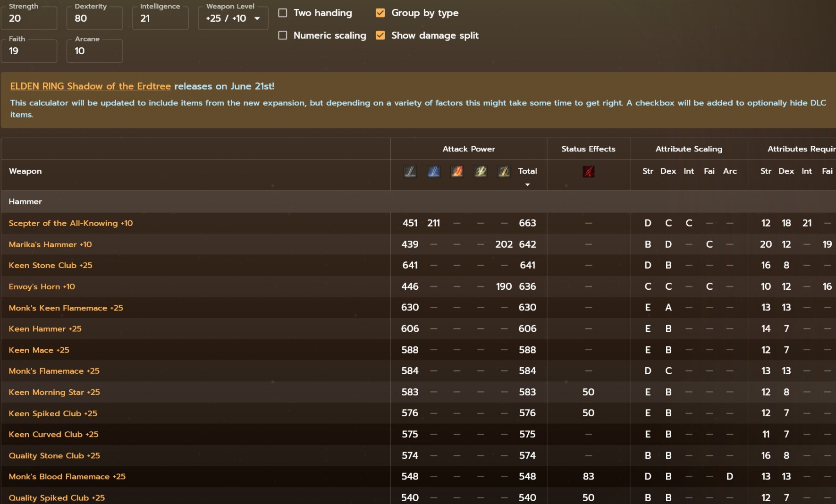This screenshot has height=504, width=836.
Task: Sort by Fai attribute scaling header
Action: point(709,171)
